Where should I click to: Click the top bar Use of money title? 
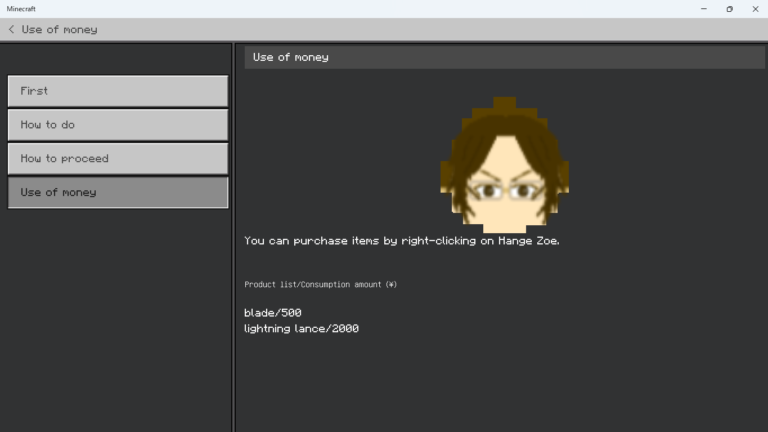tap(59, 30)
